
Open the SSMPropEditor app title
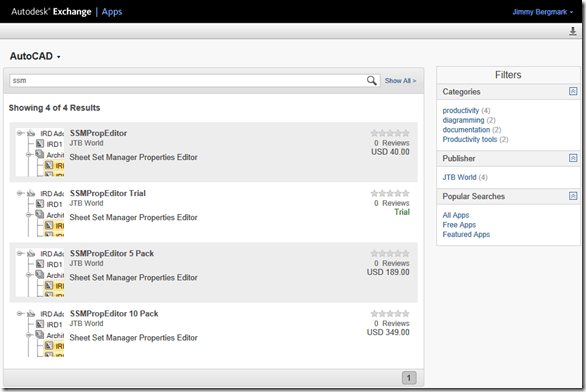[x=98, y=133]
